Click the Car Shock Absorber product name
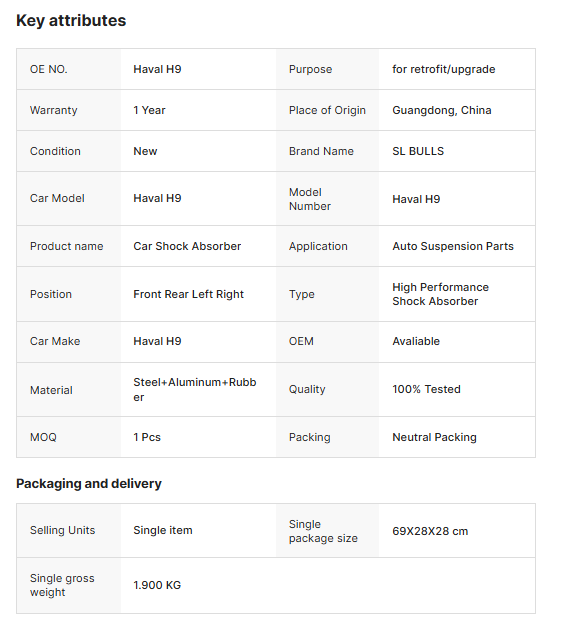564x632 pixels. click(187, 246)
